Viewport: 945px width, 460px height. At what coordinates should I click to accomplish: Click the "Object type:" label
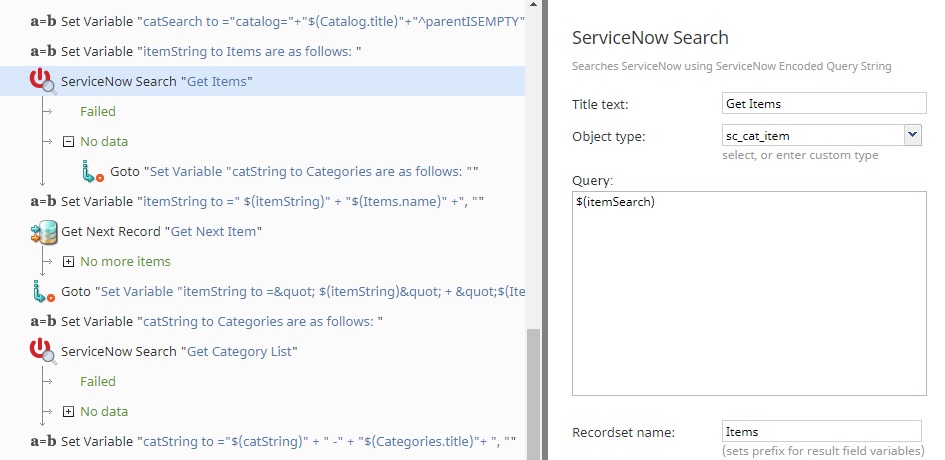point(609,136)
